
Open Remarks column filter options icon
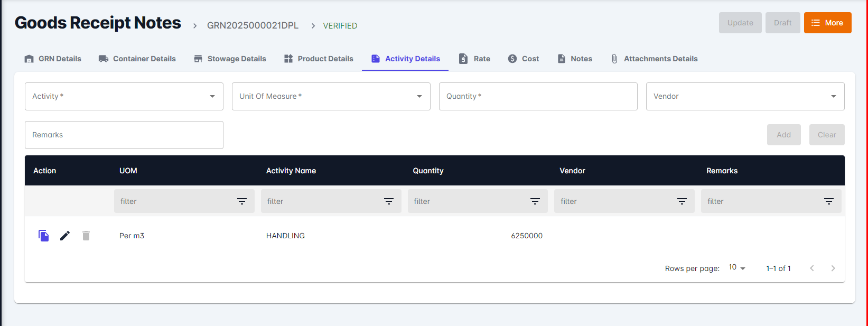[x=829, y=201]
